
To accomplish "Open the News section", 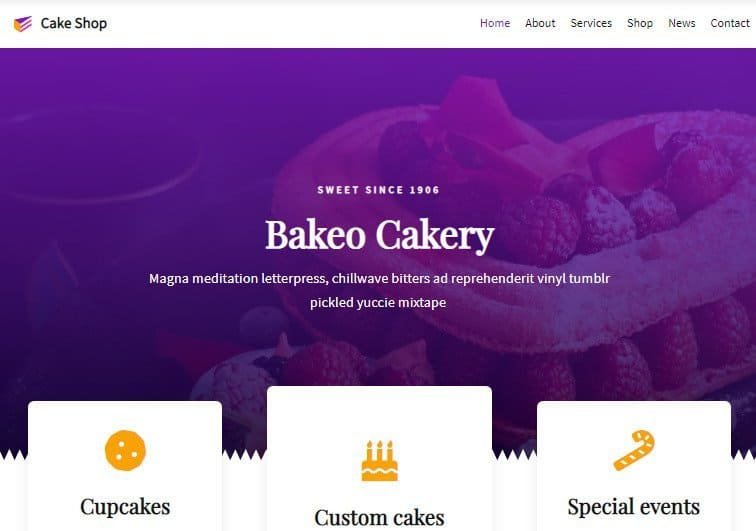I will click(x=682, y=23).
